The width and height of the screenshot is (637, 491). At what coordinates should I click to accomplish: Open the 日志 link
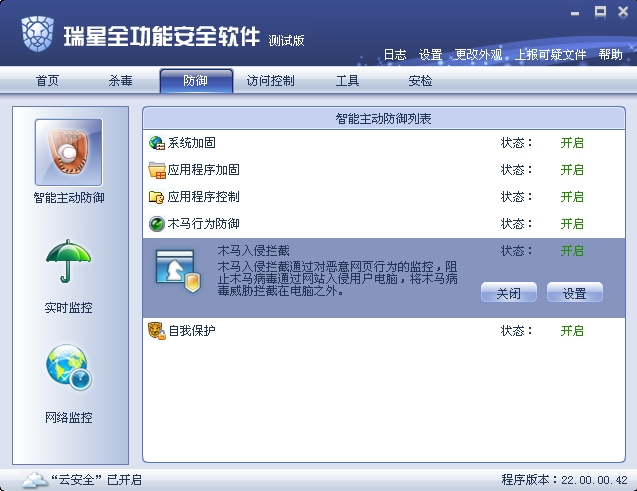[x=395, y=55]
